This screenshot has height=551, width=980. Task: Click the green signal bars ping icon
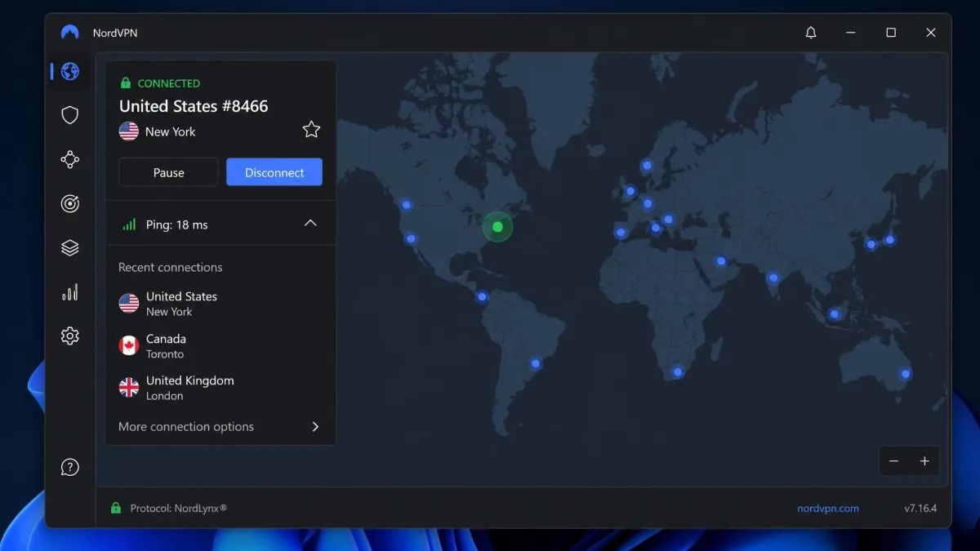pyautogui.click(x=129, y=224)
